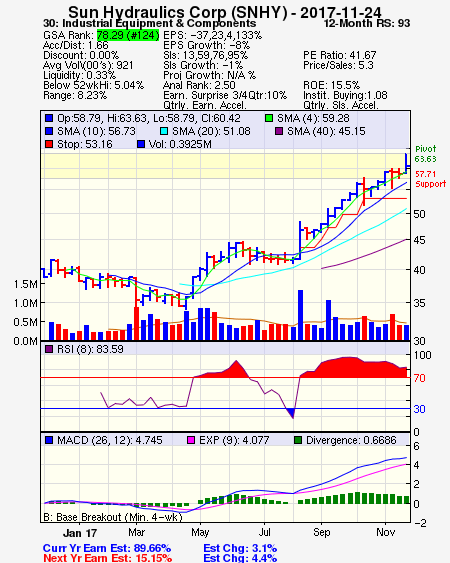Click the May date axis label

pyautogui.click(x=200, y=532)
